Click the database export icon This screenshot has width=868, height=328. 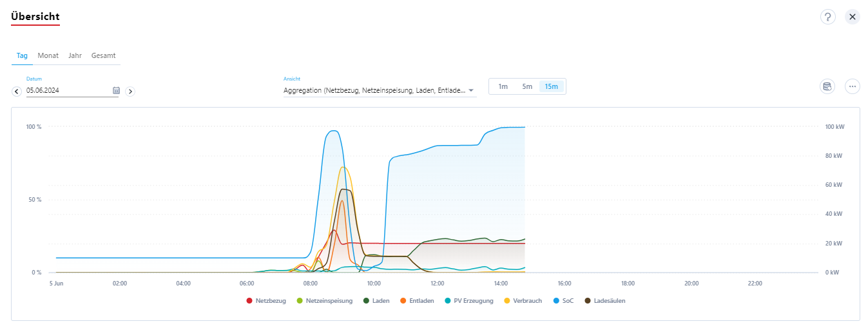point(827,86)
